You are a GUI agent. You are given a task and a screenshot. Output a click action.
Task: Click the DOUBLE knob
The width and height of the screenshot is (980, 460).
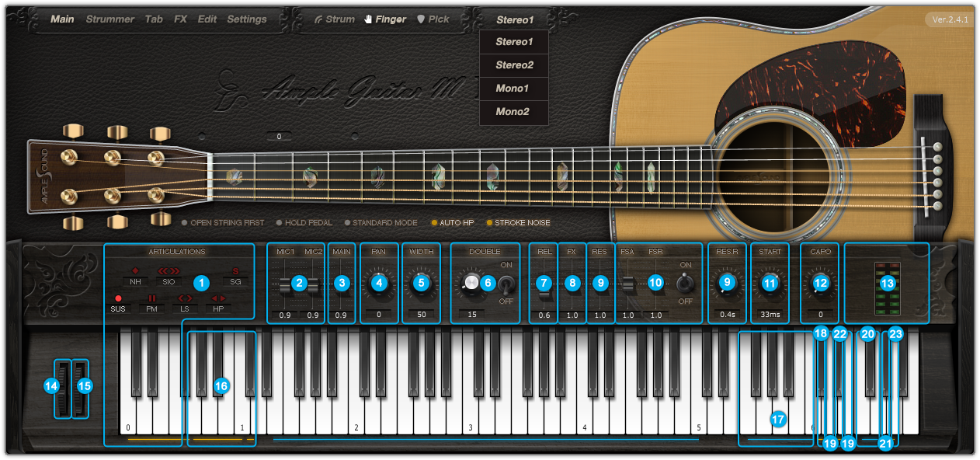pos(471,284)
